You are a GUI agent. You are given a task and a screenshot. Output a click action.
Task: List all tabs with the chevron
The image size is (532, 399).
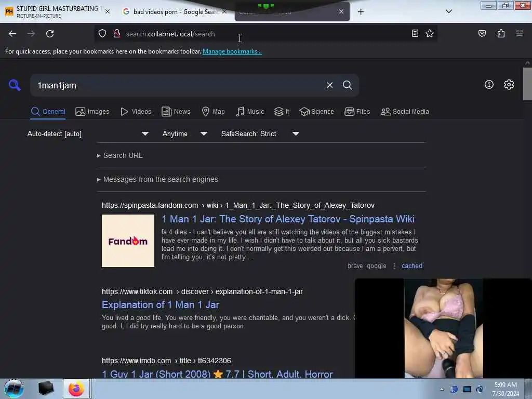coord(448,11)
